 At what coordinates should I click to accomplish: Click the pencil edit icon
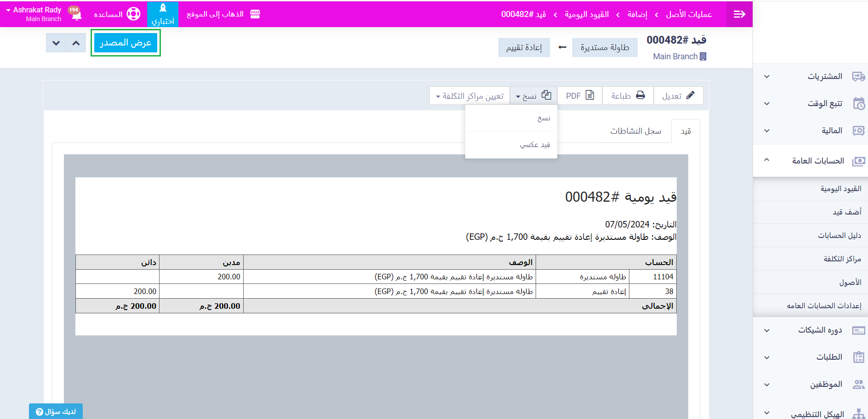tap(690, 96)
